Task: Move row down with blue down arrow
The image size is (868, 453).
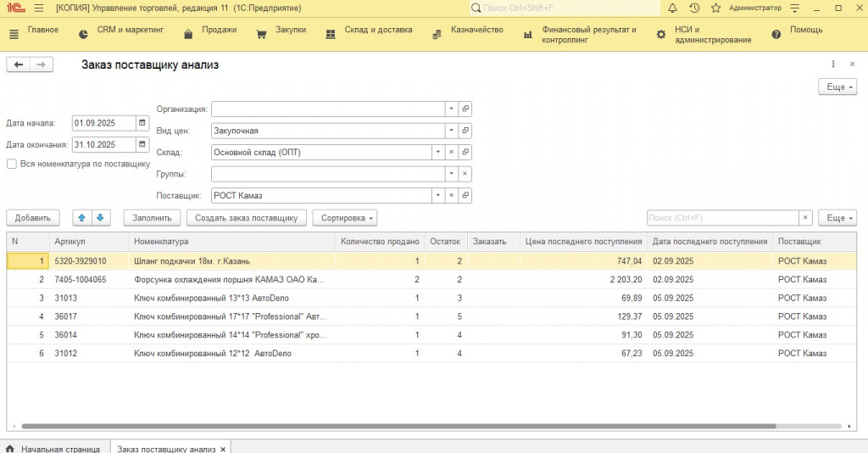Action: pos(100,218)
